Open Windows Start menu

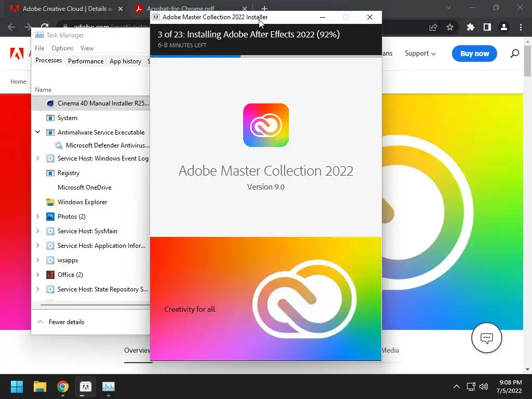pos(17,387)
